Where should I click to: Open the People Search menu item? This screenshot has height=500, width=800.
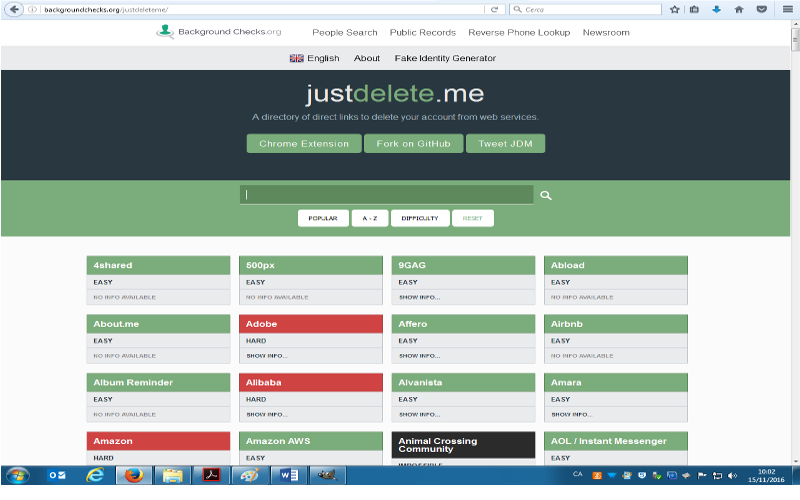[345, 32]
